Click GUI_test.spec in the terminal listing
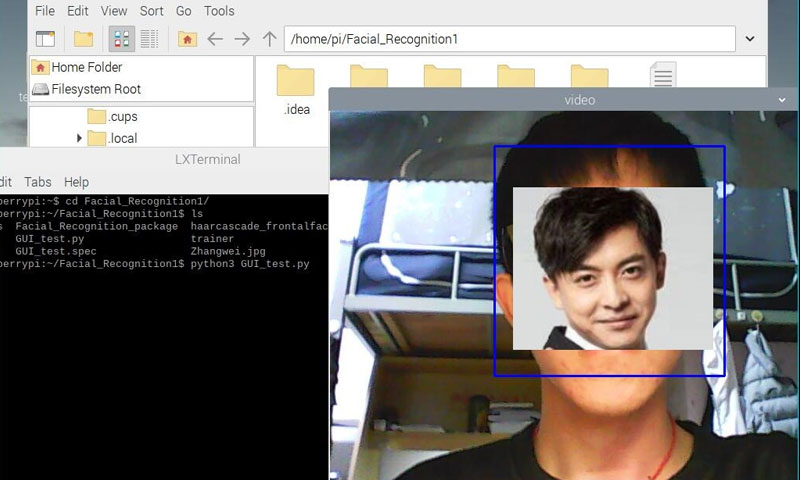The height and width of the screenshot is (480, 800). tap(56, 251)
